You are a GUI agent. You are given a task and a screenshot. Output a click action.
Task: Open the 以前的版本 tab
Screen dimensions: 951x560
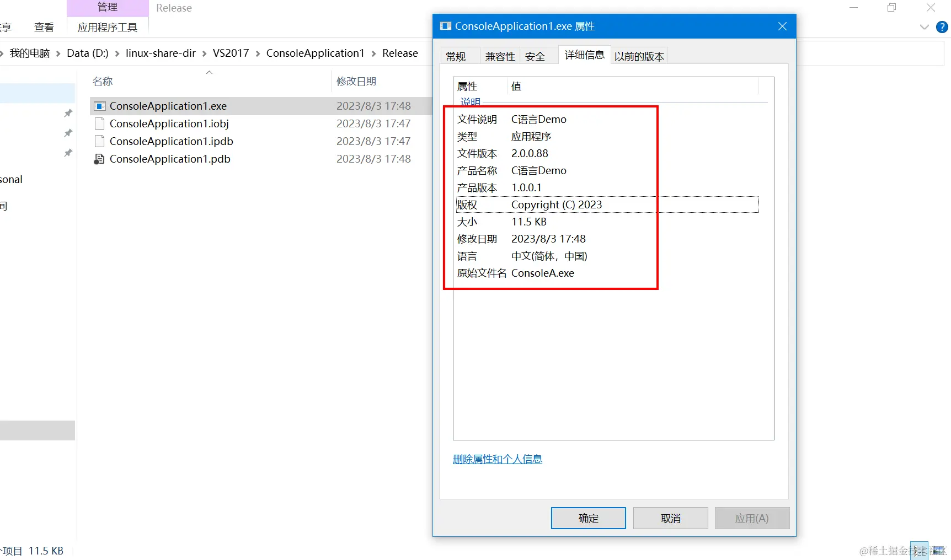pyautogui.click(x=639, y=56)
